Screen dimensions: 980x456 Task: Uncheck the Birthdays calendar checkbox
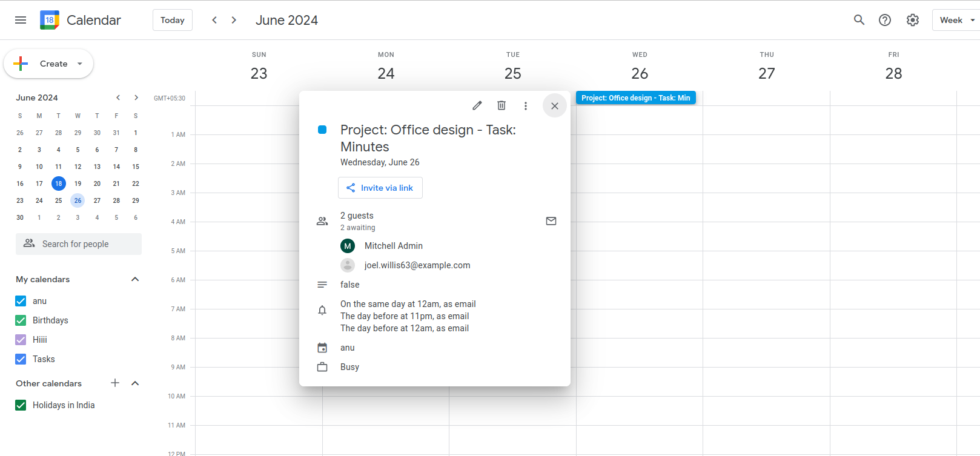pos(21,320)
